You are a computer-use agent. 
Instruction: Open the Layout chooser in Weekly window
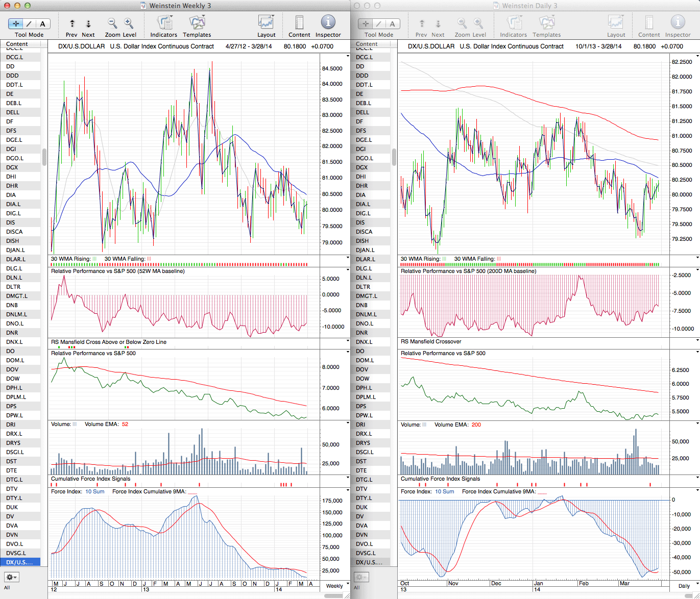tap(266, 23)
